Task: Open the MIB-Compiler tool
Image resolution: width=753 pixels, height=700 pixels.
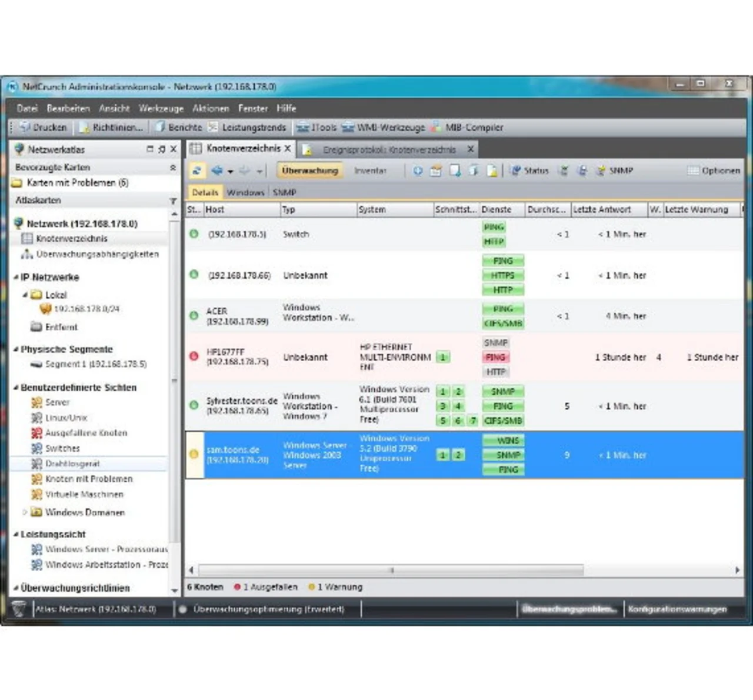Action: (468, 127)
